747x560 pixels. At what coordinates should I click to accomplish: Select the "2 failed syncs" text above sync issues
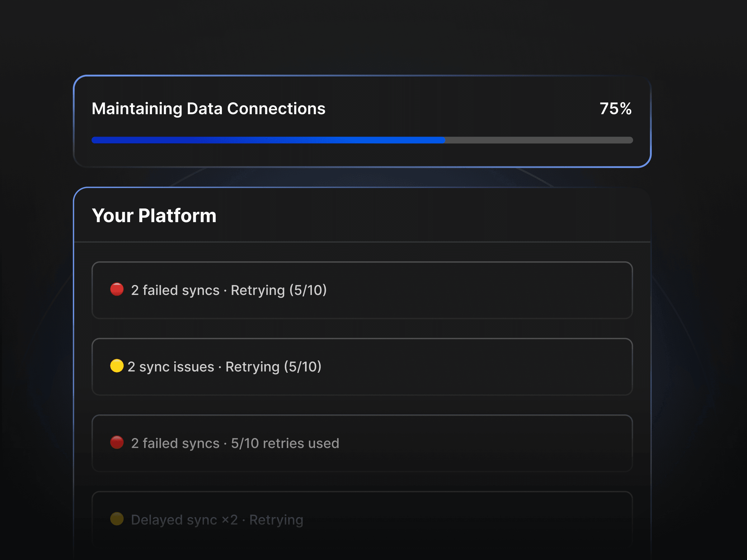(x=175, y=290)
